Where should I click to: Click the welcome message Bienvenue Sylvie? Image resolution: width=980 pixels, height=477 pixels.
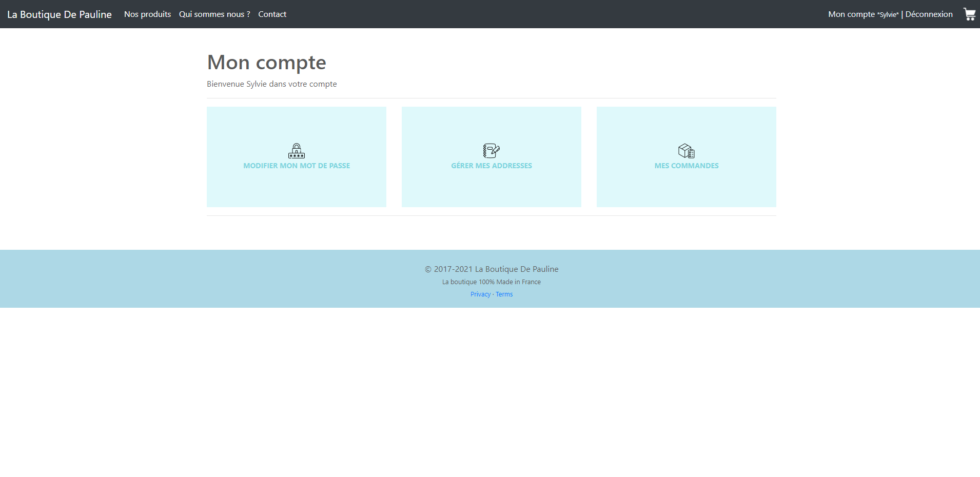[271, 84]
